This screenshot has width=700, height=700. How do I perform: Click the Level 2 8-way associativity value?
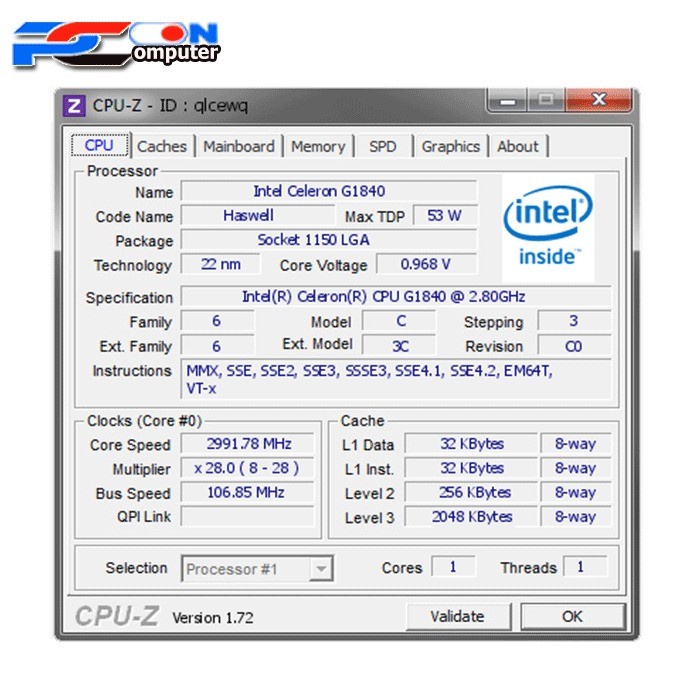pyautogui.click(x=575, y=492)
